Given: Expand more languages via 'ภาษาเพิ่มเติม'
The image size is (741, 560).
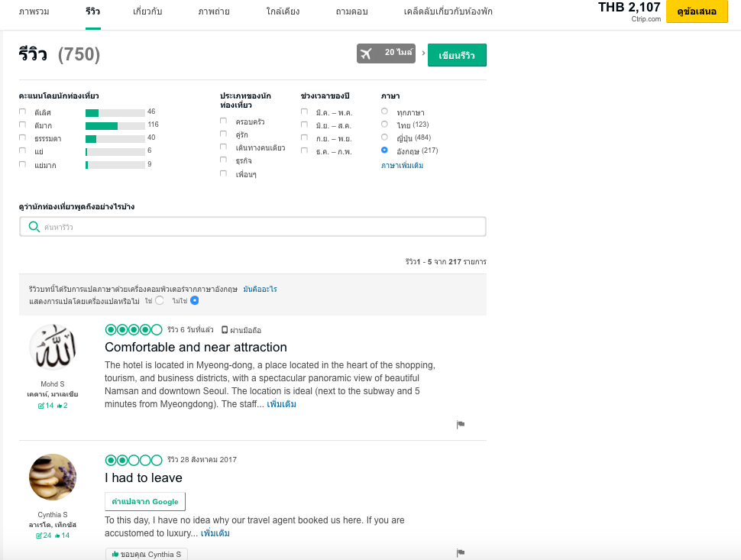Looking at the screenshot, I should coord(402,165).
